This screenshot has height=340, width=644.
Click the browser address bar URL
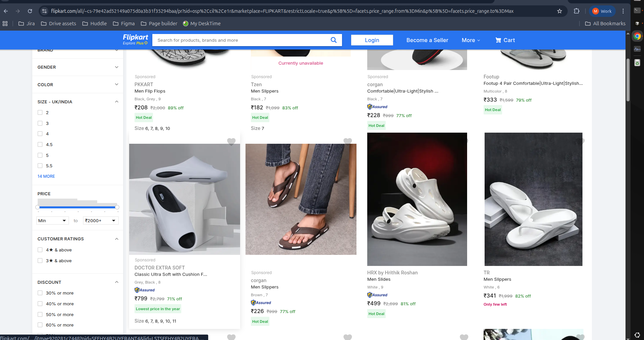pyautogui.click(x=282, y=11)
